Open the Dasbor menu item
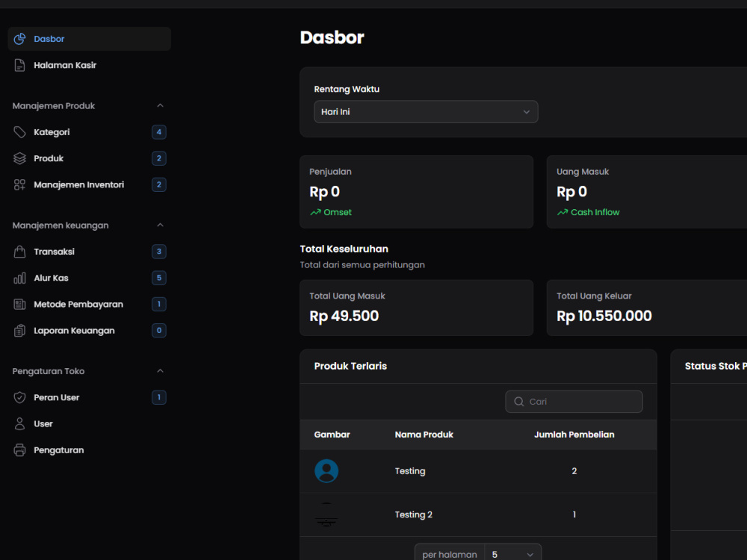This screenshot has width=747, height=560. [90, 39]
